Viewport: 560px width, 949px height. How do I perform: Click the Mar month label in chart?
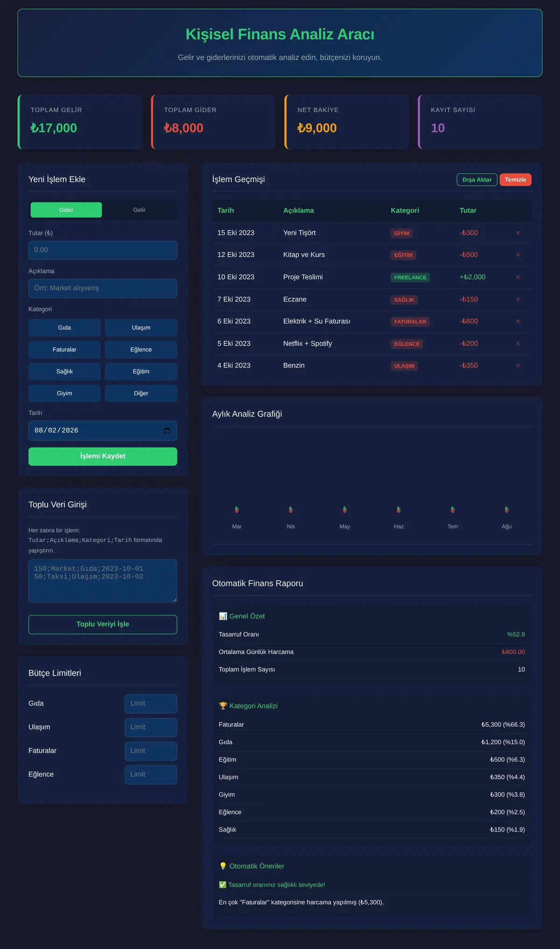click(x=237, y=526)
